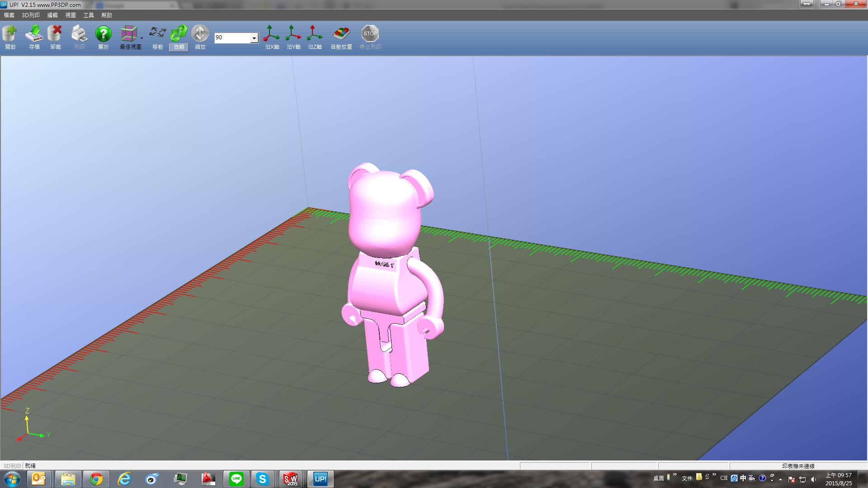Open the 幫助 (Help) menu
This screenshot has width=868, height=488.
click(x=107, y=15)
